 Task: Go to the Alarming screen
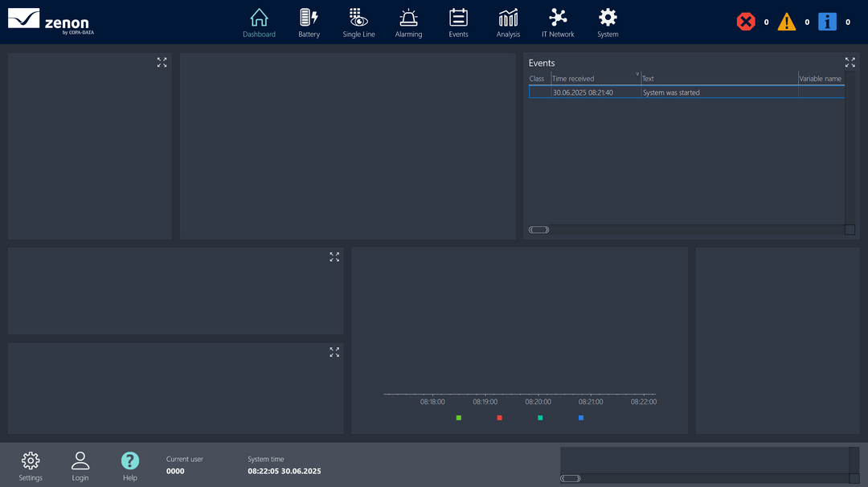point(408,23)
